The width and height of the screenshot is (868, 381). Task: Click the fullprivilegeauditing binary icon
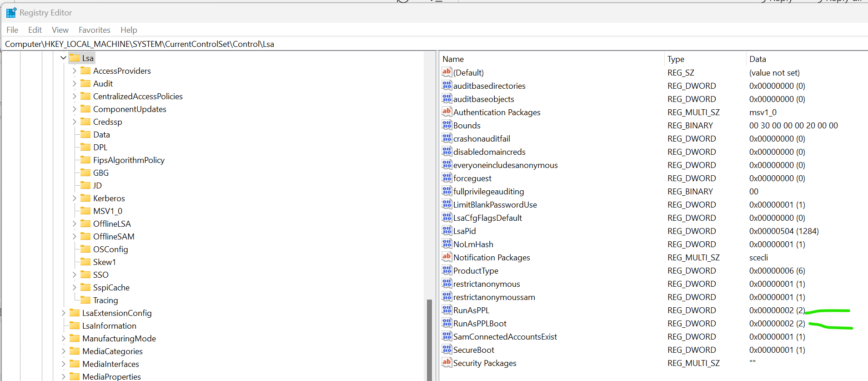[447, 191]
